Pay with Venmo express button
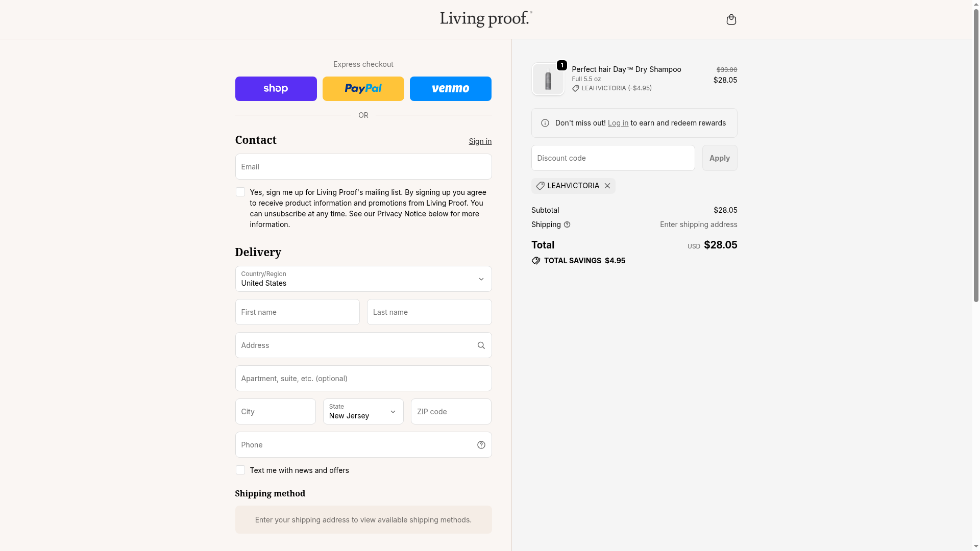Viewport: 980px width, 551px height. click(450, 89)
